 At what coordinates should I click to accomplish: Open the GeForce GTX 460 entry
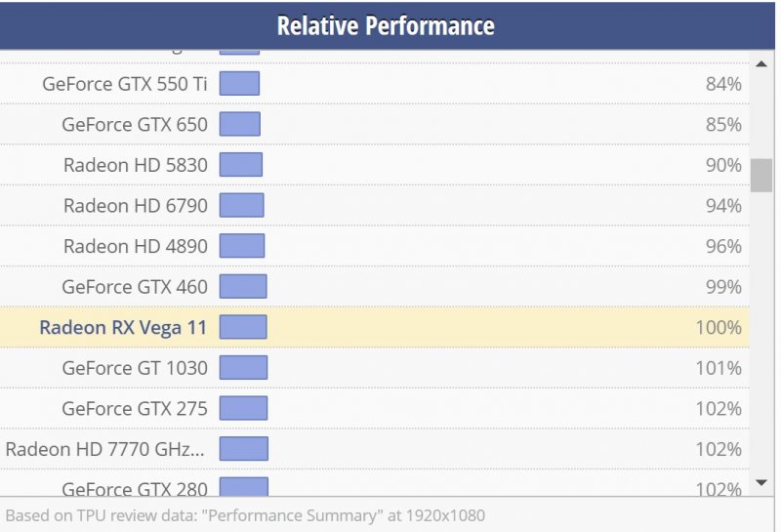pos(135,287)
